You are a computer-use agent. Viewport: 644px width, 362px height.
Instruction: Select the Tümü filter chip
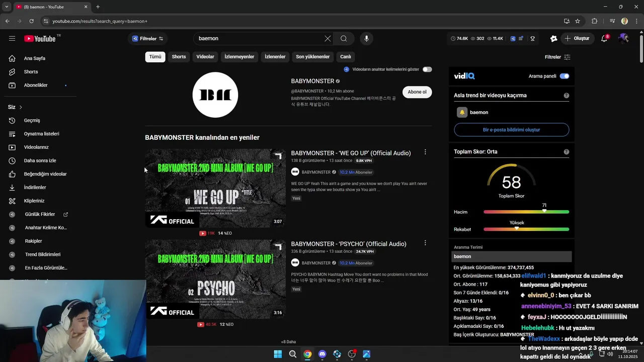tap(155, 57)
